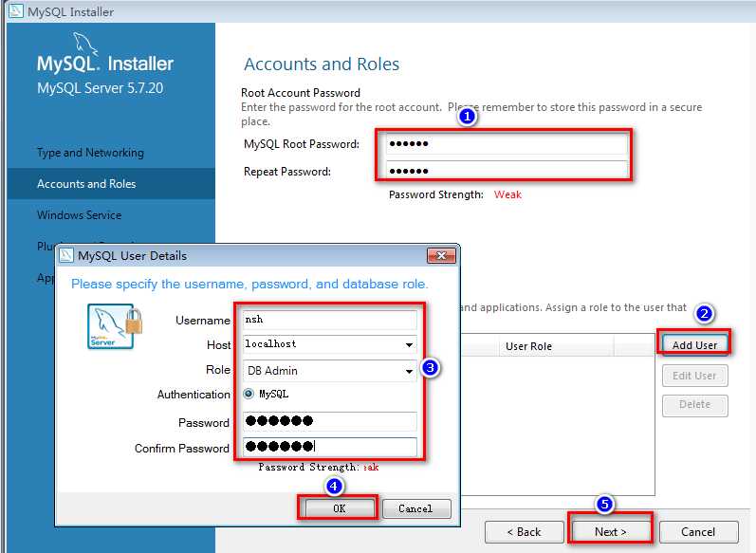Click the MySQL User Details dialog title icon
The image size is (756, 553).
coord(65,255)
